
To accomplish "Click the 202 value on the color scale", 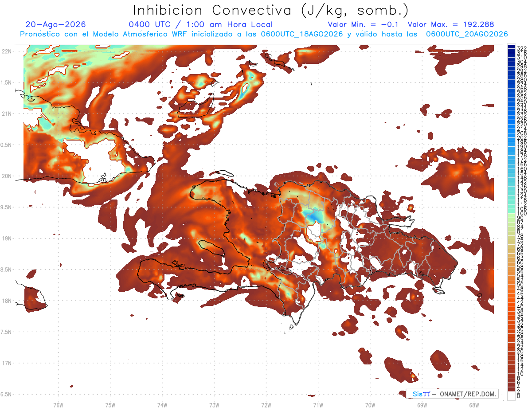I will click(x=522, y=137).
